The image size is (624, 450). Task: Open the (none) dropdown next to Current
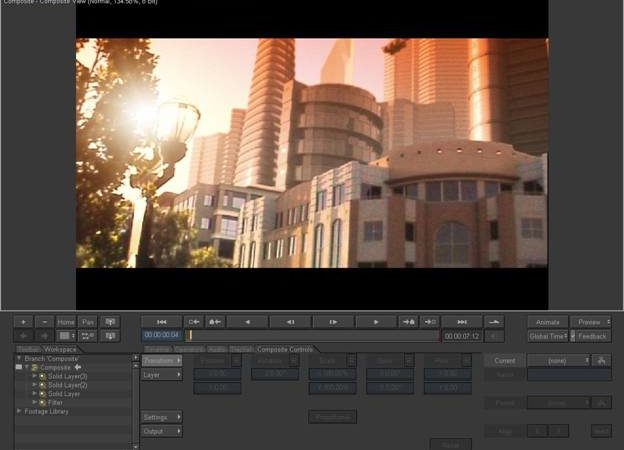coord(558,361)
